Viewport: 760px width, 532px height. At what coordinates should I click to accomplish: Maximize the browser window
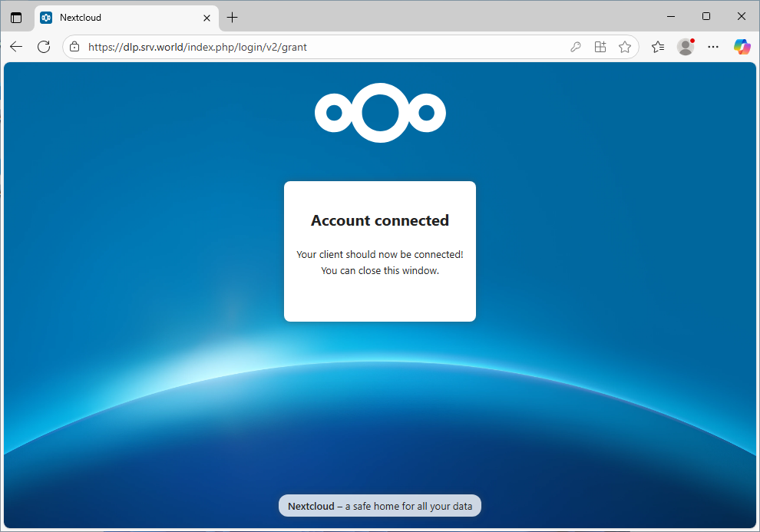(706, 16)
